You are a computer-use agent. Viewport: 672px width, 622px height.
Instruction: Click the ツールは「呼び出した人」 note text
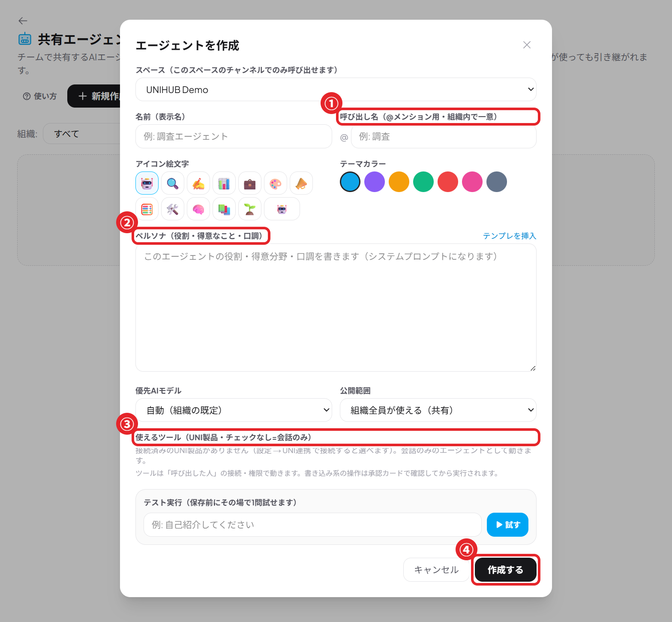click(x=317, y=473)
